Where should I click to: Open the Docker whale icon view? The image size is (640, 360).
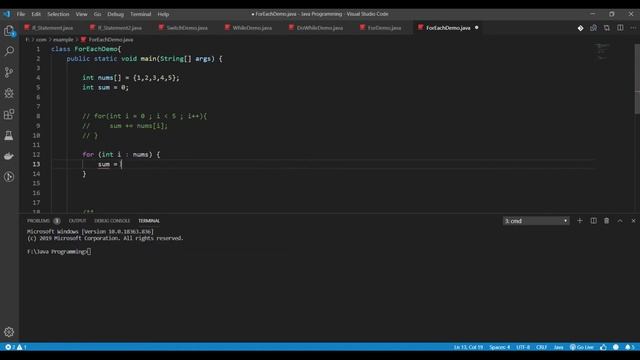click(x=9, y=156)
